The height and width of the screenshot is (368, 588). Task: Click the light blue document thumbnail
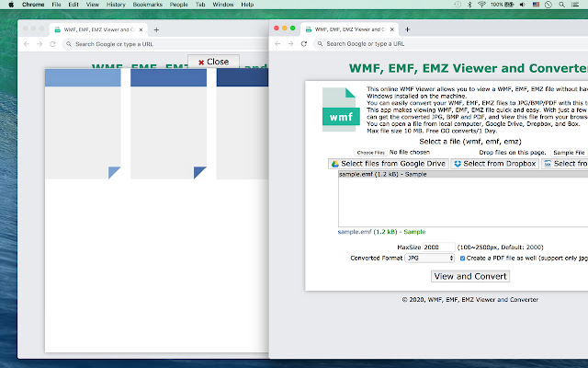[x=83, y=124]
